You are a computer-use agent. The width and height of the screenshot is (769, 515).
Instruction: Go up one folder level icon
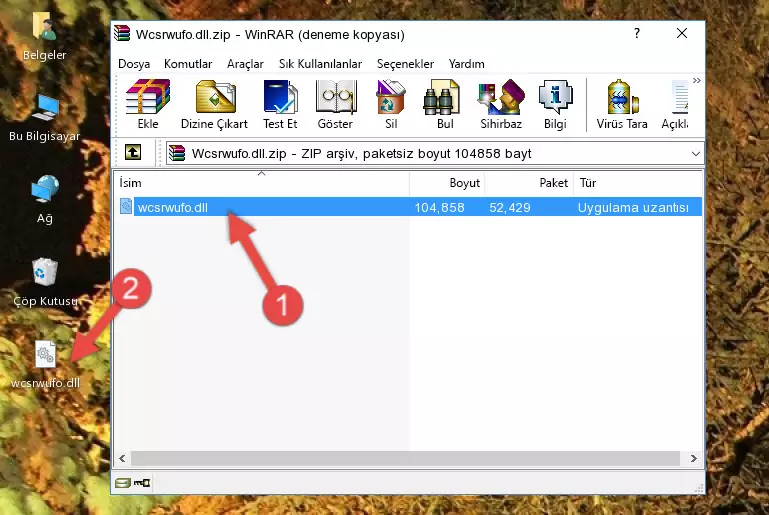[133, 153]
